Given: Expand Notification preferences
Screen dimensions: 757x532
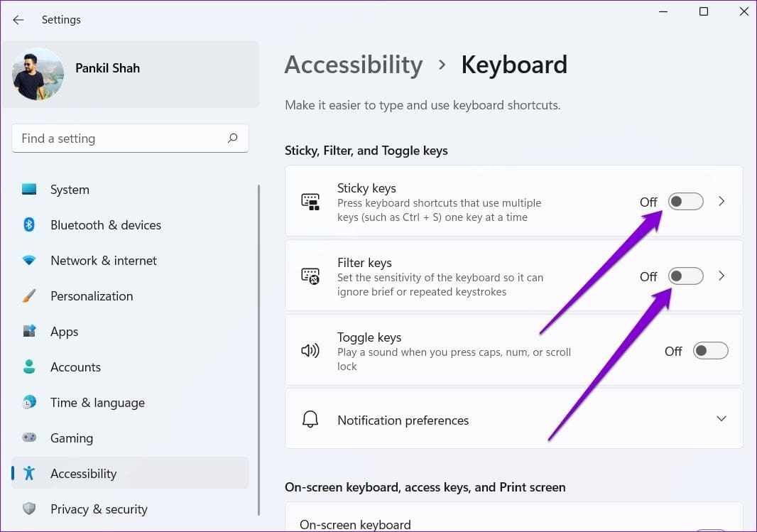Looking at the screenshot, I should [721, 418].
